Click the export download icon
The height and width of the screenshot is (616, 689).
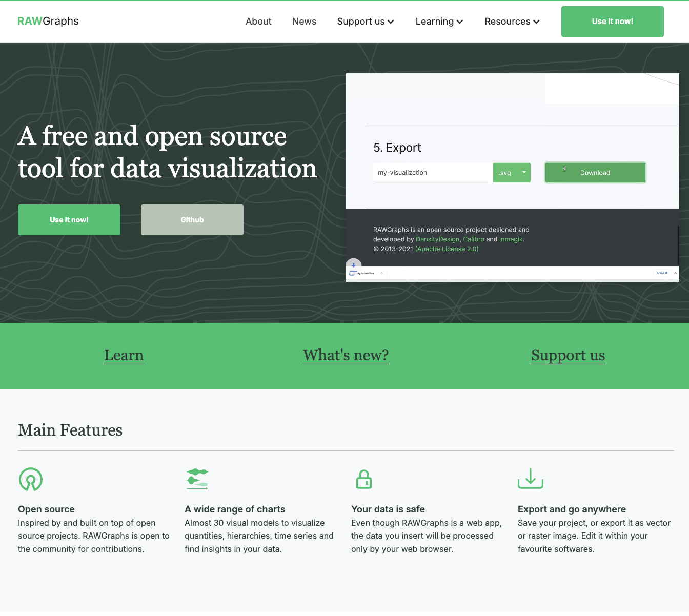point(531,478)
